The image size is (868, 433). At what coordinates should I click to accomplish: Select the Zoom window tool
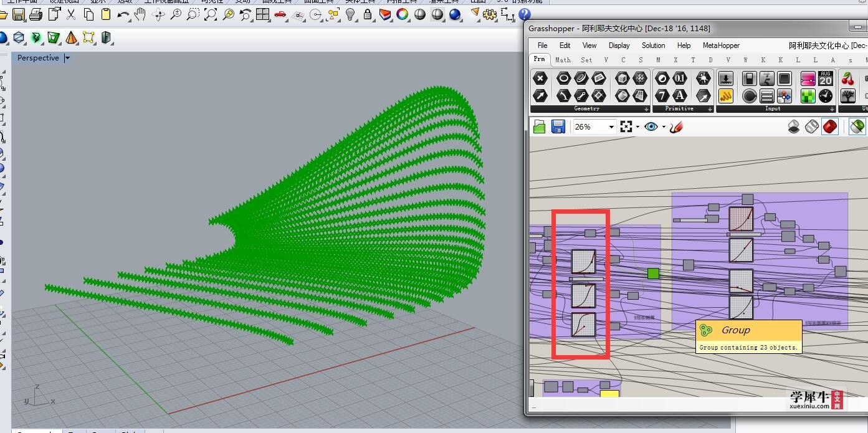(193, 14)
